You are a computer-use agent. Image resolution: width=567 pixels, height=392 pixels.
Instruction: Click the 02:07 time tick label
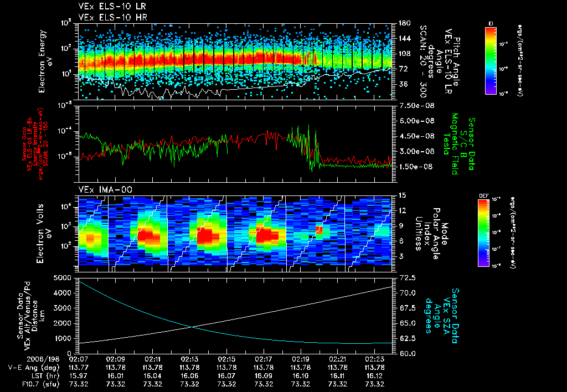tap(79, 359)
